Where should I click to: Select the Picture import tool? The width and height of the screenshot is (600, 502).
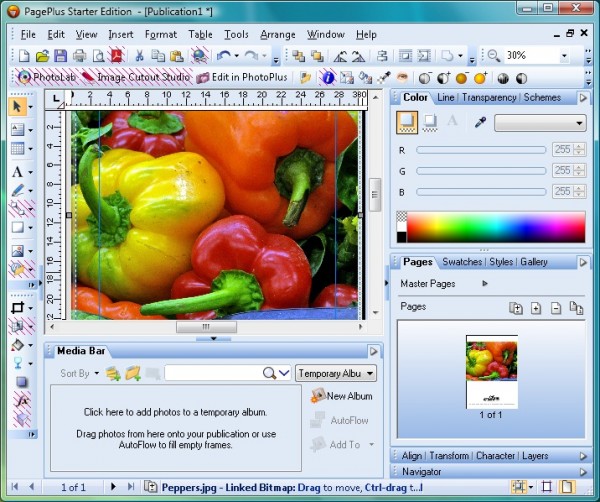(17, 251)
